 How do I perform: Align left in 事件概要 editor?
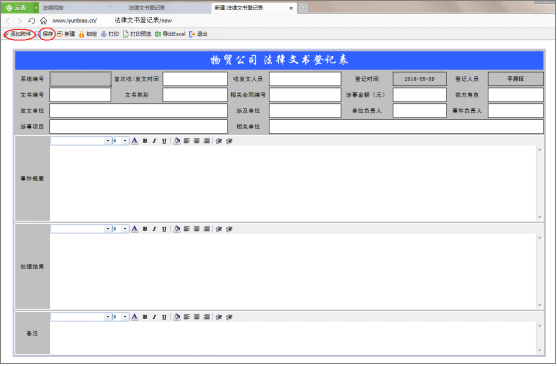pyautogui.click(x=187, y=141)
